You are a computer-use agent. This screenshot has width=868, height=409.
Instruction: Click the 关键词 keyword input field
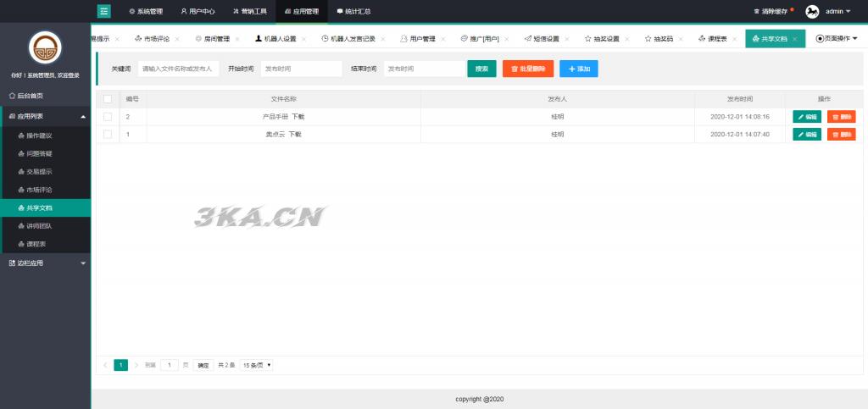pos(179,69)
